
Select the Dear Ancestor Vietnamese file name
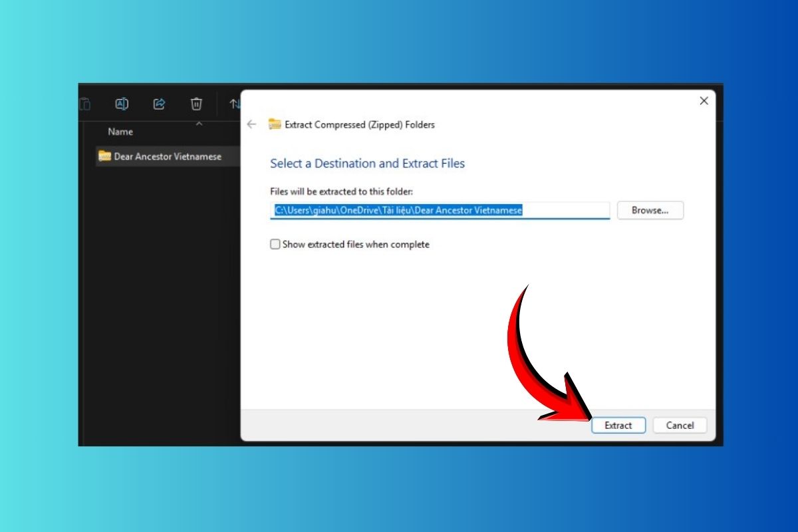pyautogui.click(x=168, y=156)
